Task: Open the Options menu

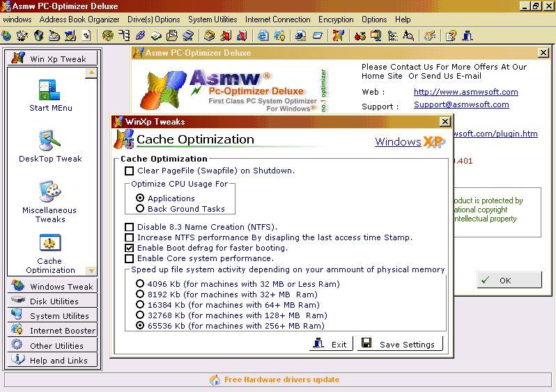Action: [x=374, y=19]
